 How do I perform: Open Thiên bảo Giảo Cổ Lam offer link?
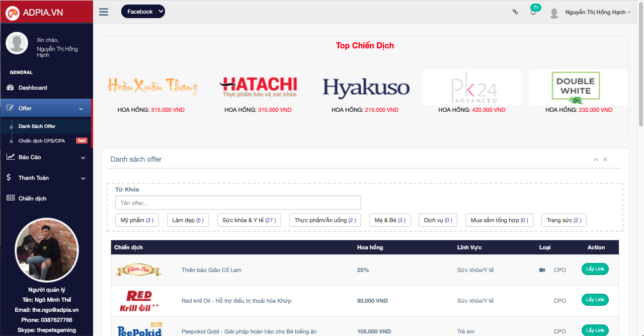[x=211, y=270]
